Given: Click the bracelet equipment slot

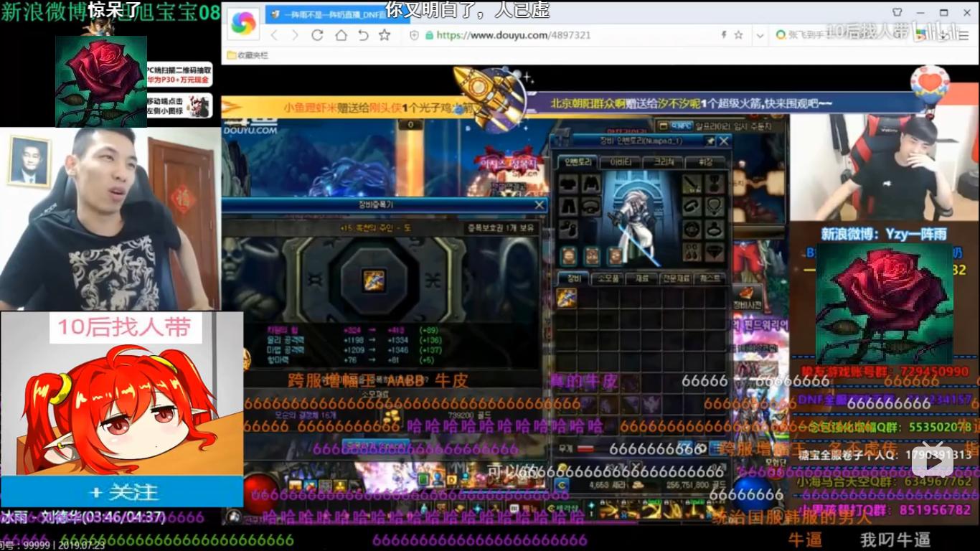Looking at the screenshot, I should (692, 207).
